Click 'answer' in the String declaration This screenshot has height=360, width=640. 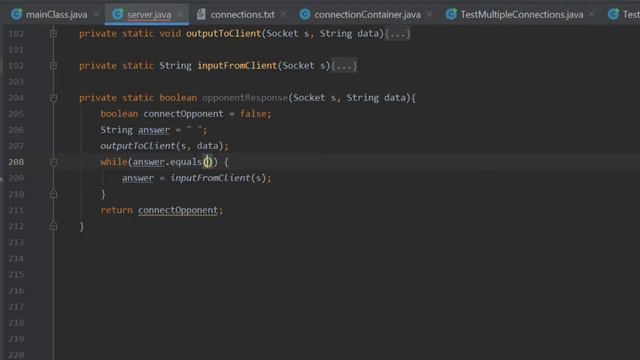coord(154,130)
